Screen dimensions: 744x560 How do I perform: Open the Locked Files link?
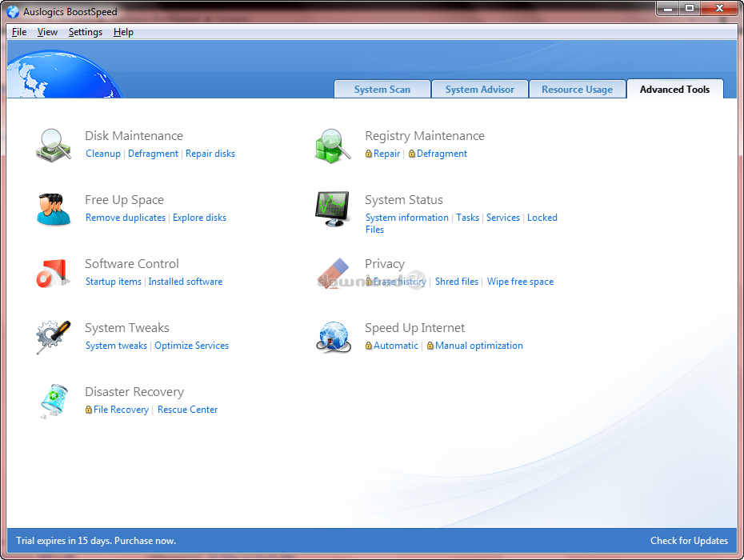pos(542,218)
